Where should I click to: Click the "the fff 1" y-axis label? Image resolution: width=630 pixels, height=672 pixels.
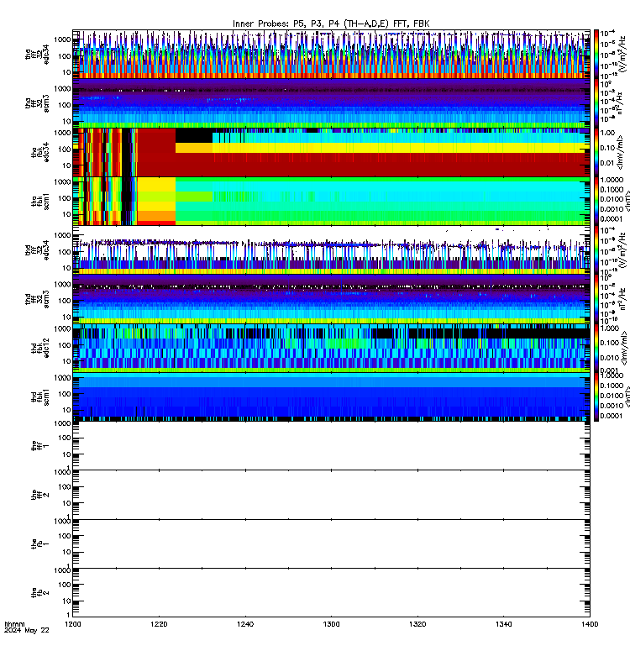[x=39, y=446]
